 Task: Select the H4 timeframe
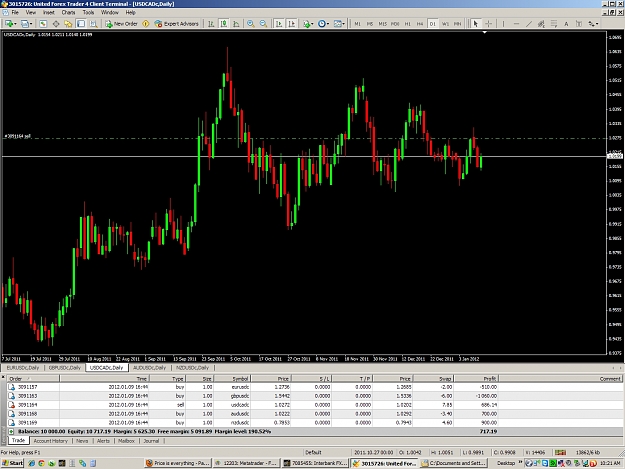pos(420,24)
